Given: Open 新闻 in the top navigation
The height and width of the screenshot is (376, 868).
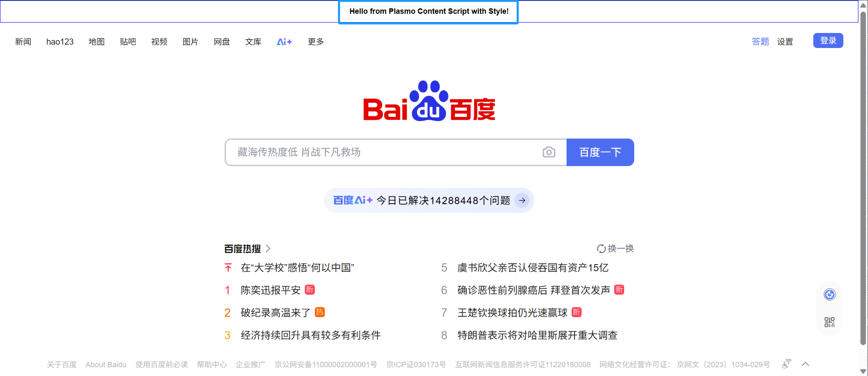Looking at the screenshot, I should pos(23,42).
